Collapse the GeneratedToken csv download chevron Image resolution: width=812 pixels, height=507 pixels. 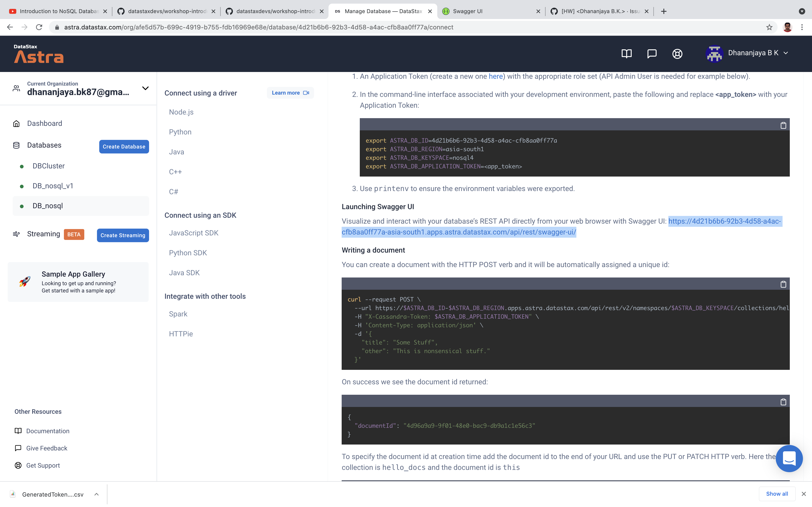coord(96,494)
